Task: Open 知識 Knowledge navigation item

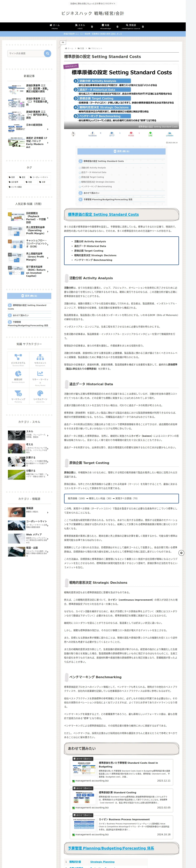Action: [105, 27]
